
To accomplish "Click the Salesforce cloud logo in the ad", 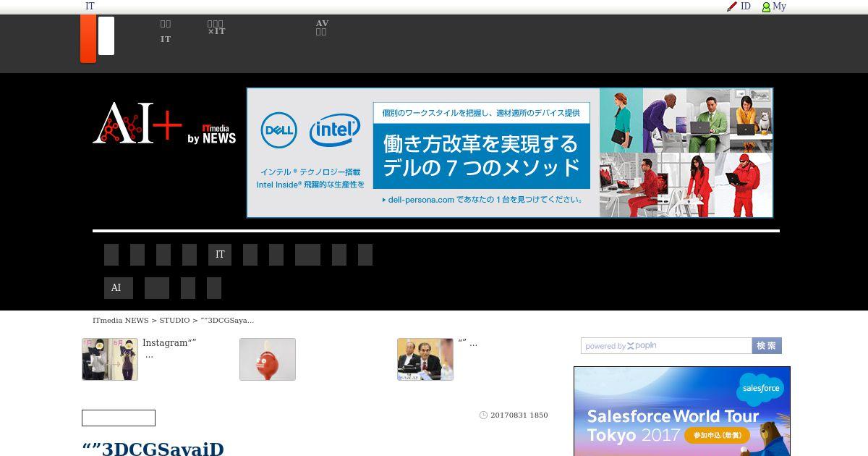I will pyautogui.click(x=759, y=389).
